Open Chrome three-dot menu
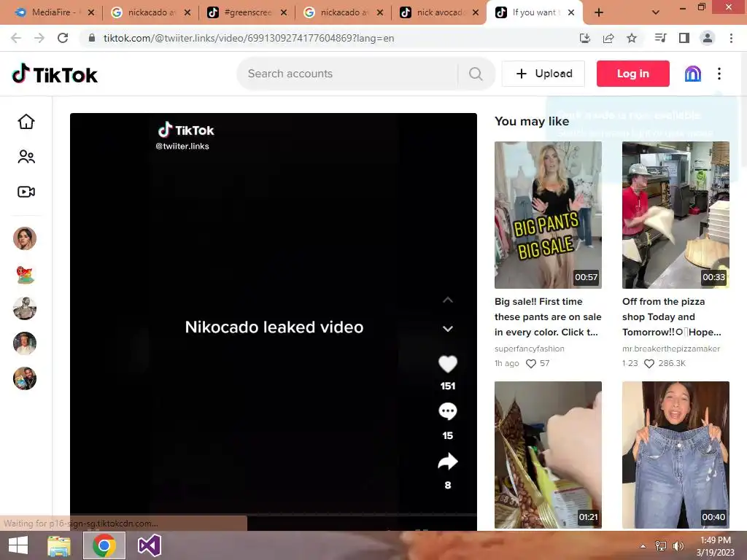 point(731,38)
